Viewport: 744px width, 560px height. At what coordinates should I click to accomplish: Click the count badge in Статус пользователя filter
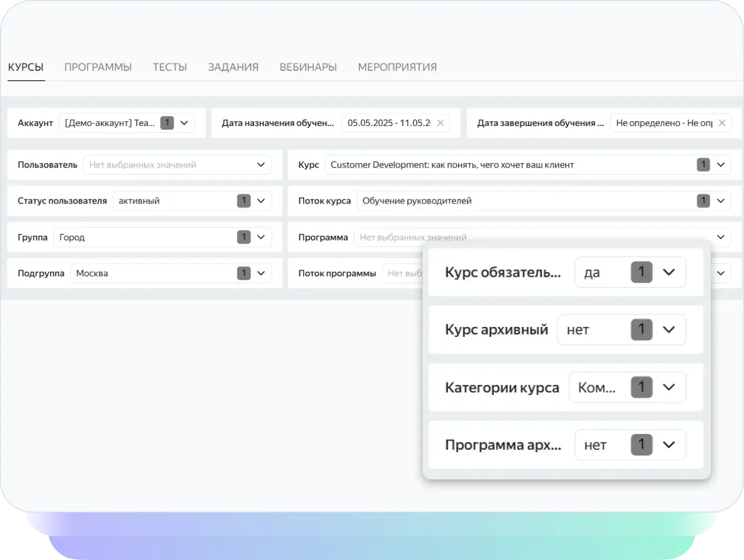pyautogui.click(x=244, y=201)
